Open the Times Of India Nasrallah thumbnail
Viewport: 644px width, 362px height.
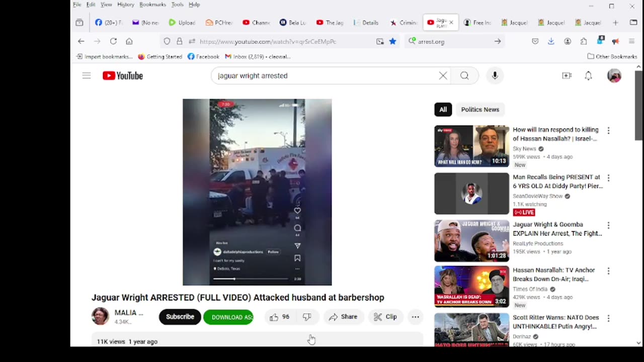pyautogui.click(x=472, y=287)
